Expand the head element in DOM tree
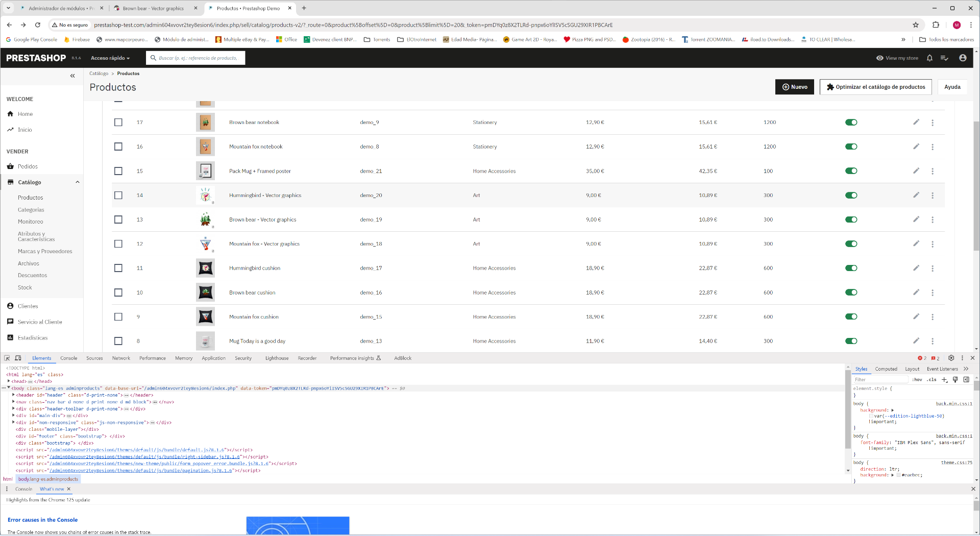 pyautogui.click(x=9, y=381)
